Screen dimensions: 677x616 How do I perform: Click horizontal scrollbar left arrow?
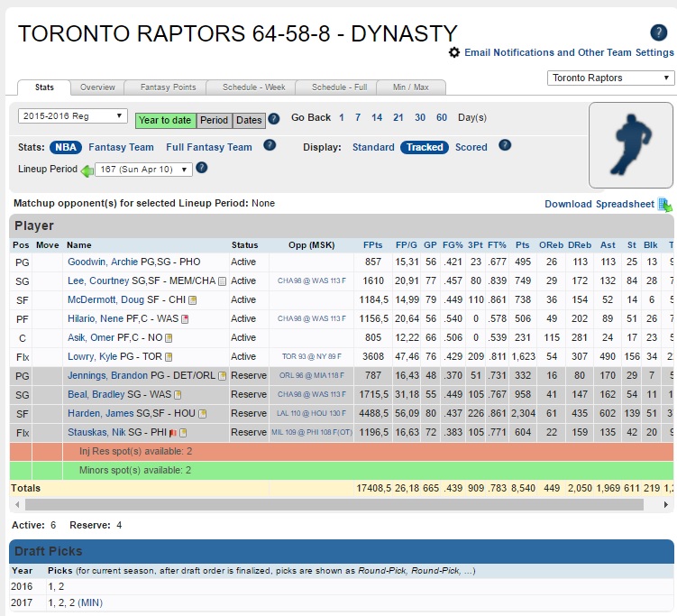click(17, 504)
